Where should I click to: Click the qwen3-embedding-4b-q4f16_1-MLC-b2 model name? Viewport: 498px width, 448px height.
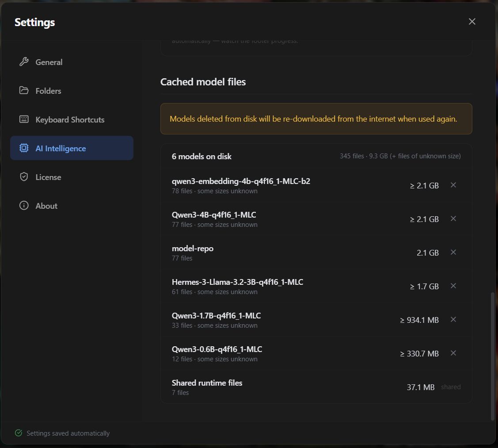tap(241, 181)
